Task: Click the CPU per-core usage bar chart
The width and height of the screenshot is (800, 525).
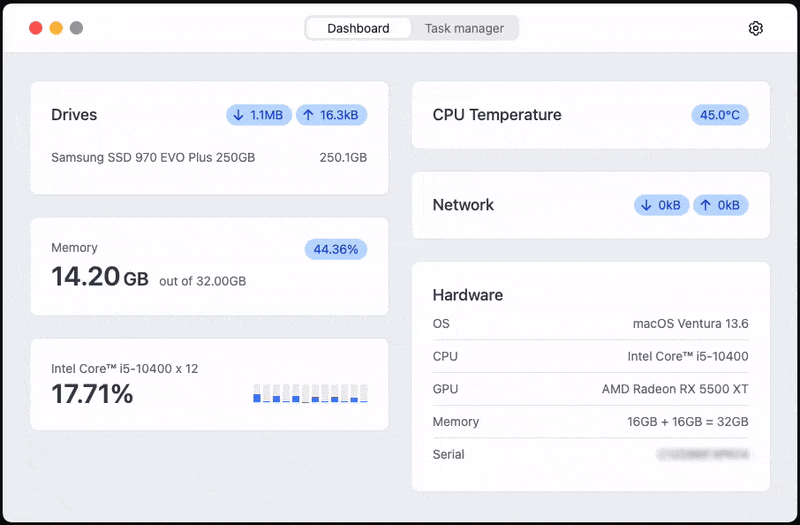Action: click(310, 393)
